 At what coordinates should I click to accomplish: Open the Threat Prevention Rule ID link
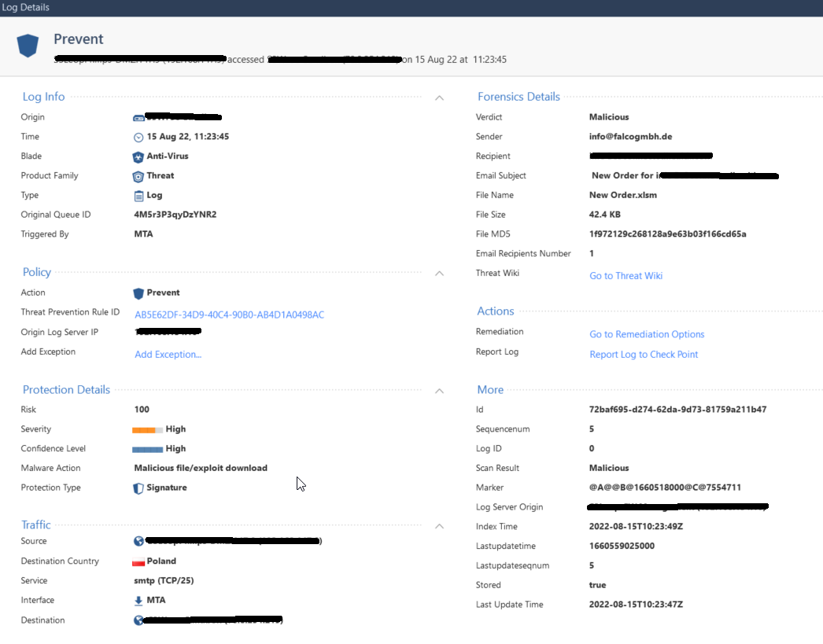point(230,315)
